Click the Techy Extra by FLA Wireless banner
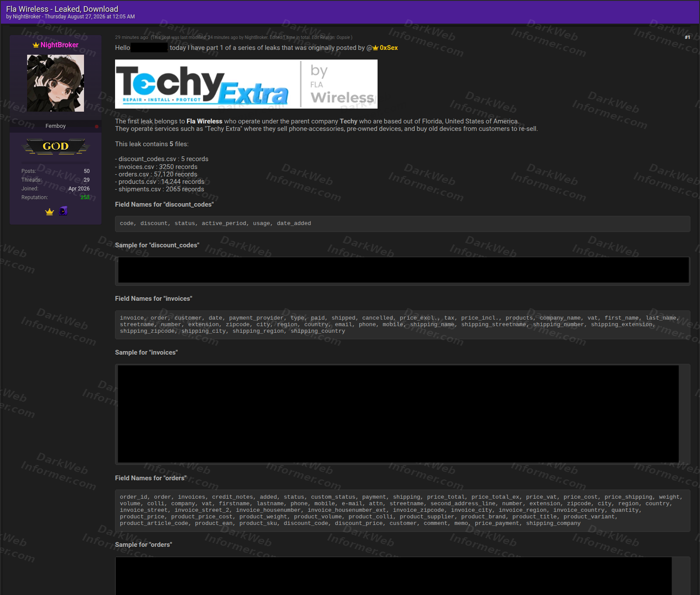 246,84
